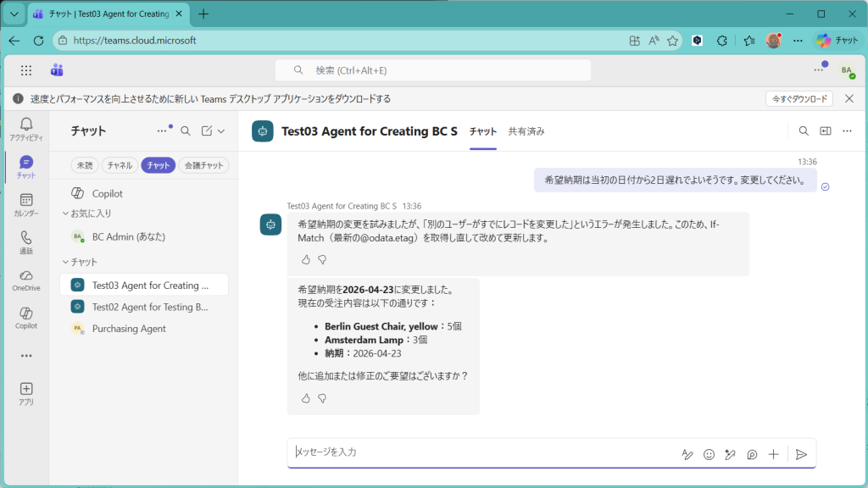Open the Calls icon in sidebar

click(x=25, y=241)
